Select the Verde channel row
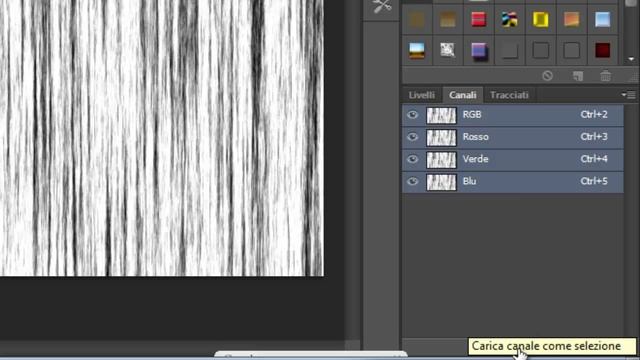Image resolution: width=640 pixels, height=360 pixels. point(513,159)
